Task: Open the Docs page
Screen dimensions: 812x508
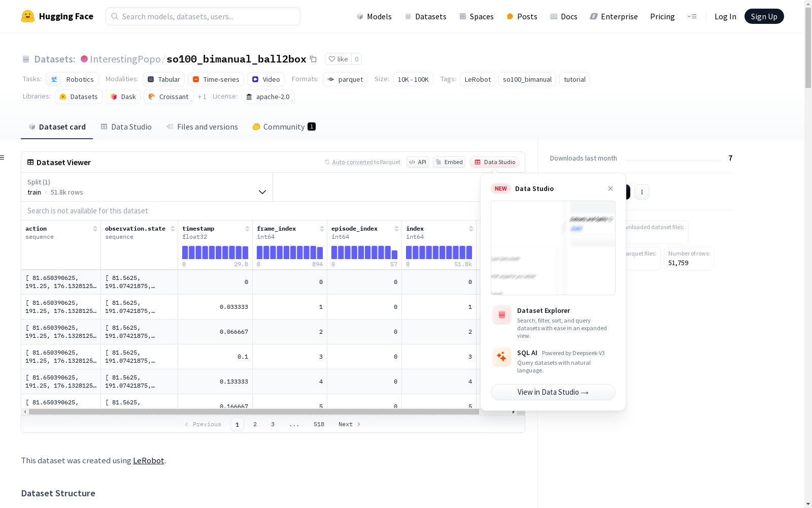Action: pos(564,16)
